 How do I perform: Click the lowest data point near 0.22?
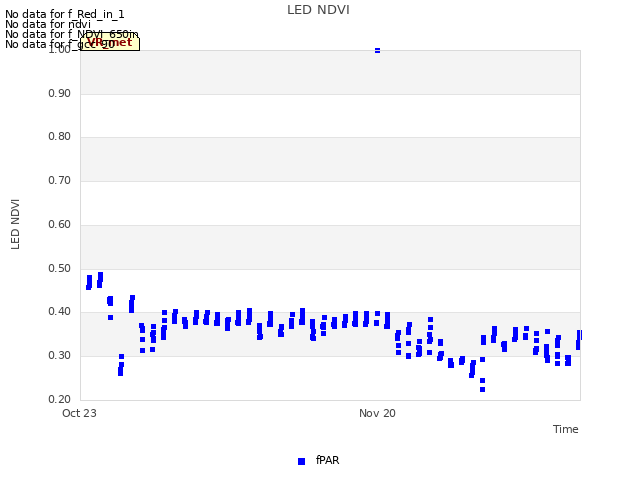point(482,389)
